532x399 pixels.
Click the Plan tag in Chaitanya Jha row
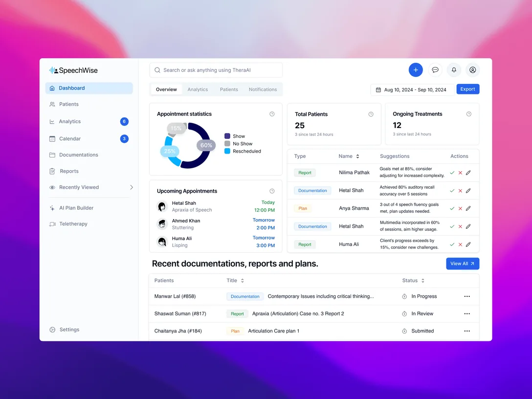235,331
